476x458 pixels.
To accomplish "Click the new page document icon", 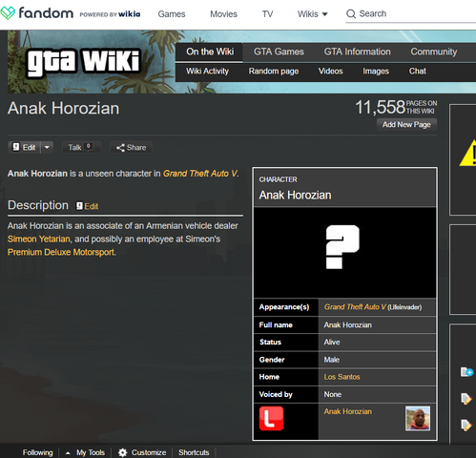I will [466, 371].
